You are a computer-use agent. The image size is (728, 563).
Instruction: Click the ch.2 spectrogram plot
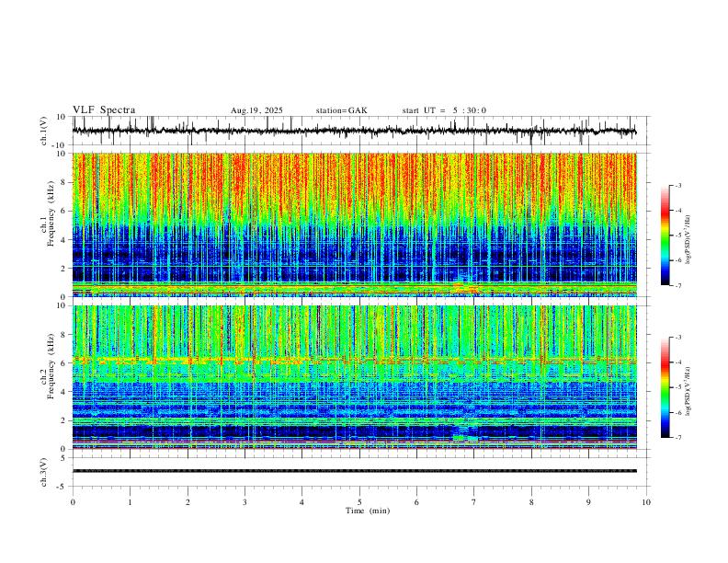[355, 377]
